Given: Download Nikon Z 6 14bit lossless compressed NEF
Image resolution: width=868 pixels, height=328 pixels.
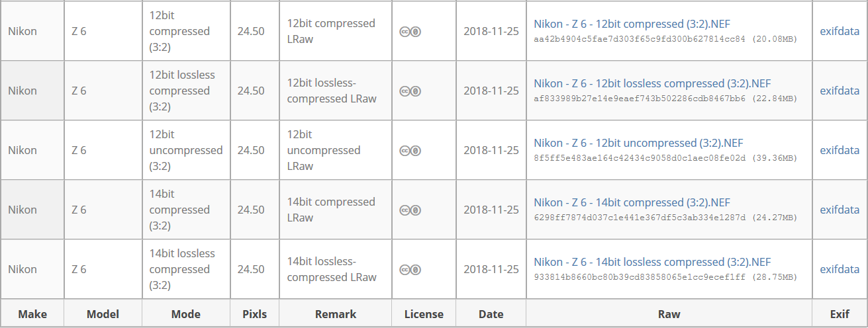Looking at the screenshot, I should (652, 262).
